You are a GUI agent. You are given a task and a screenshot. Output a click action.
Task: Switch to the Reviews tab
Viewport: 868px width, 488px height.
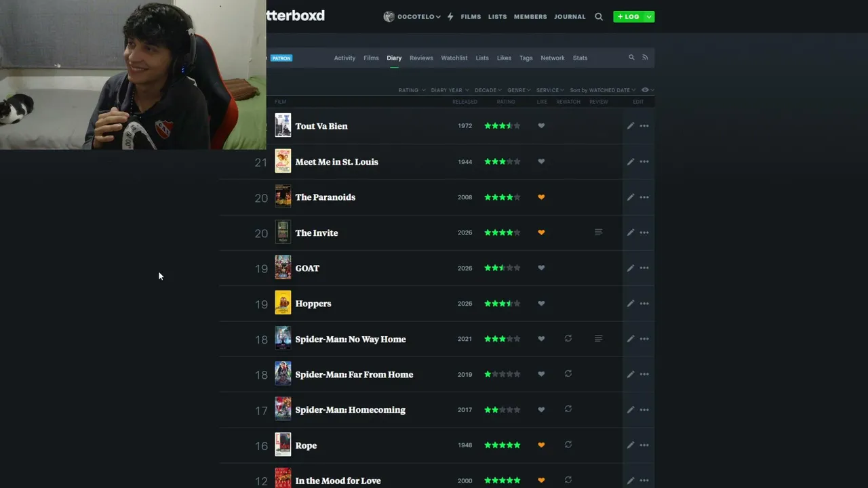(x=421, y=58)
